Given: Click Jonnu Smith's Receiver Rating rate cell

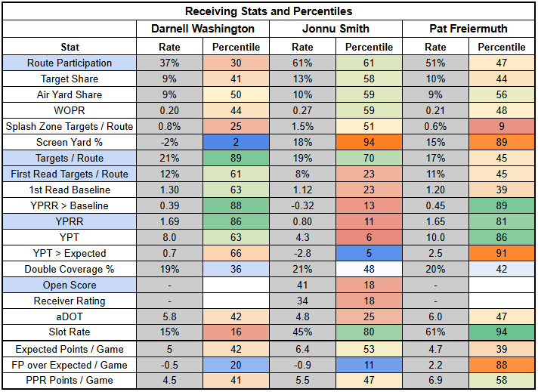Looking at the screenshot, I should 302,301.
